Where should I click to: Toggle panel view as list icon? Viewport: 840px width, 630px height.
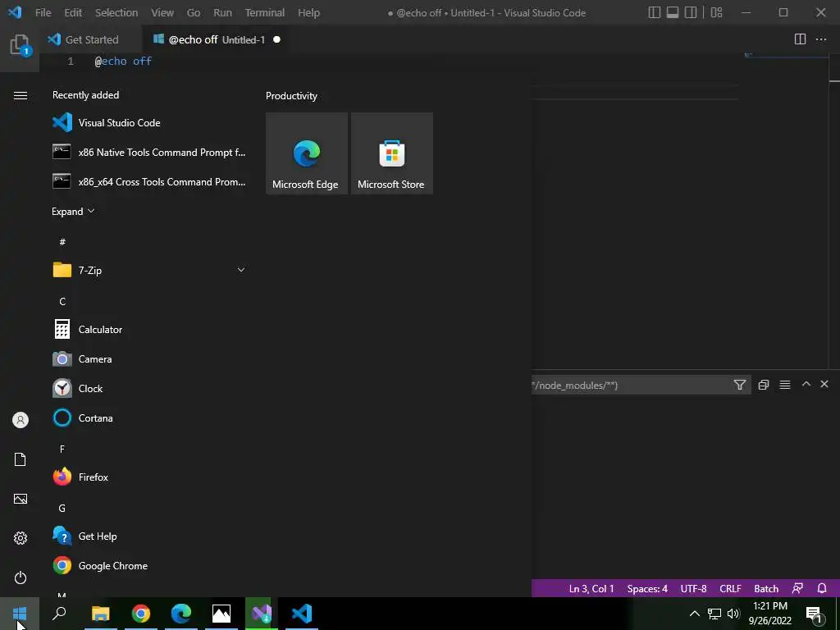[785, 385]
